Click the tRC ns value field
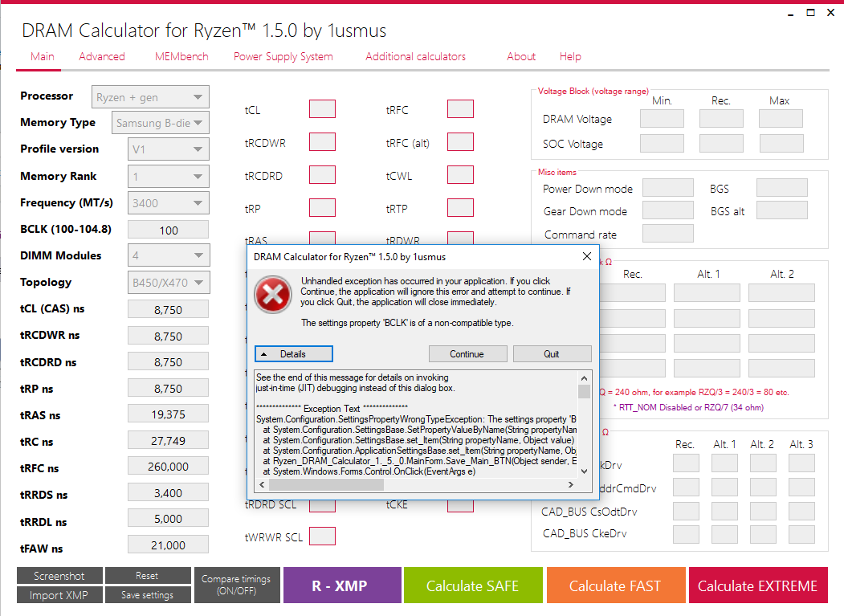This screenshot has height=616, width=844. pyautogui.click(x=168, y=440)
